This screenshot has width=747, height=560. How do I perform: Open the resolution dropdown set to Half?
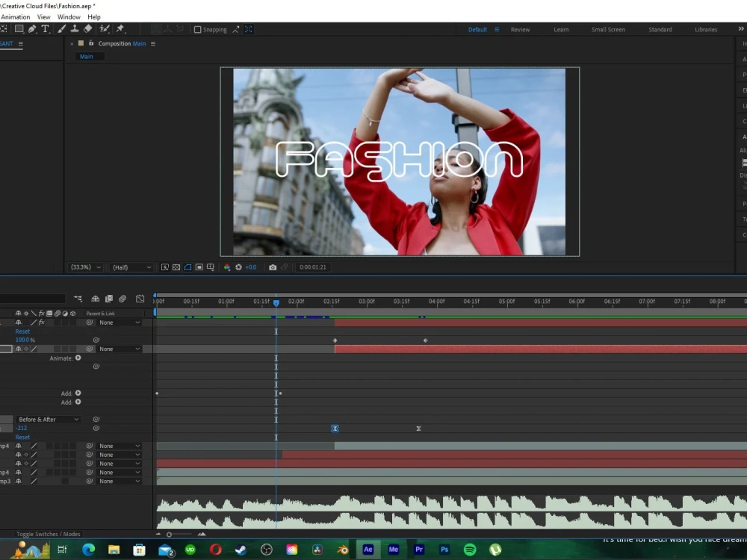[x=131, y=267]
